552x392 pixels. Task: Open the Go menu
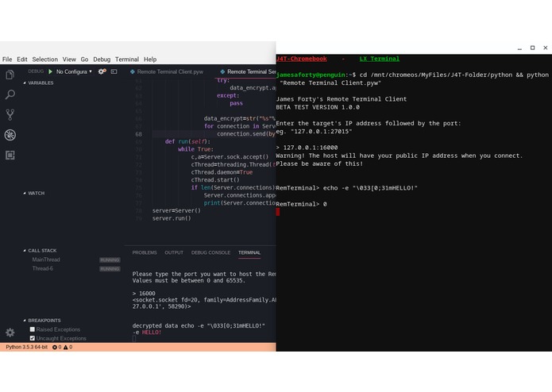click(84, 60)
